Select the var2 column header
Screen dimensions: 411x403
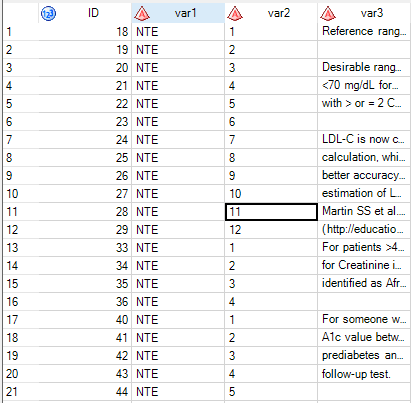pos(271,13)
